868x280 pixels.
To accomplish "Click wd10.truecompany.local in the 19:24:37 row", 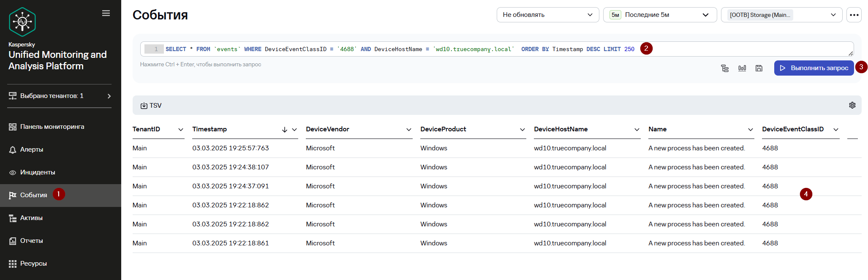I will coord(570,186).
